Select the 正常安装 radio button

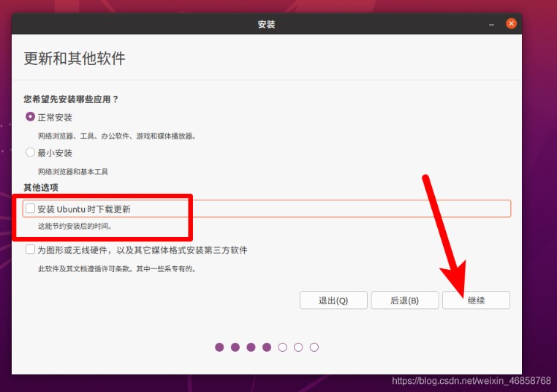coord(30,116)
